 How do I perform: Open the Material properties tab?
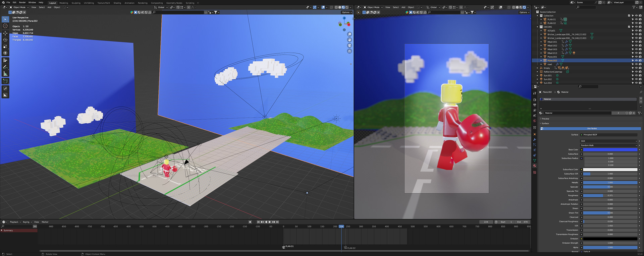point(535,166)
